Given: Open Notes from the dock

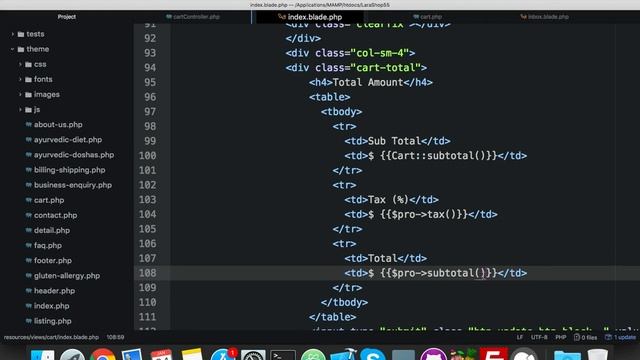Looking at the screenshot, I should [x=192, y=355].
